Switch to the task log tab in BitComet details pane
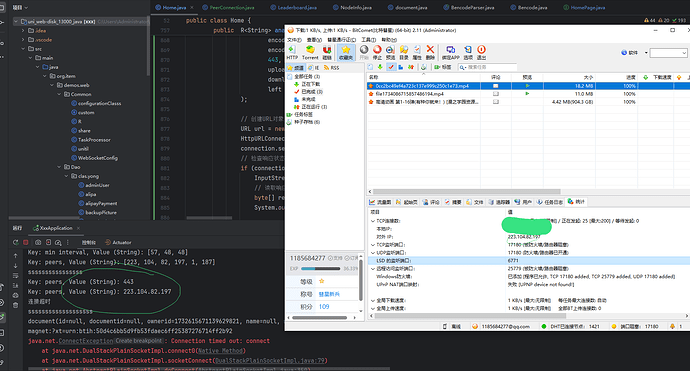The width and height of the screenshot is (690, 371). tap(550, 202)
